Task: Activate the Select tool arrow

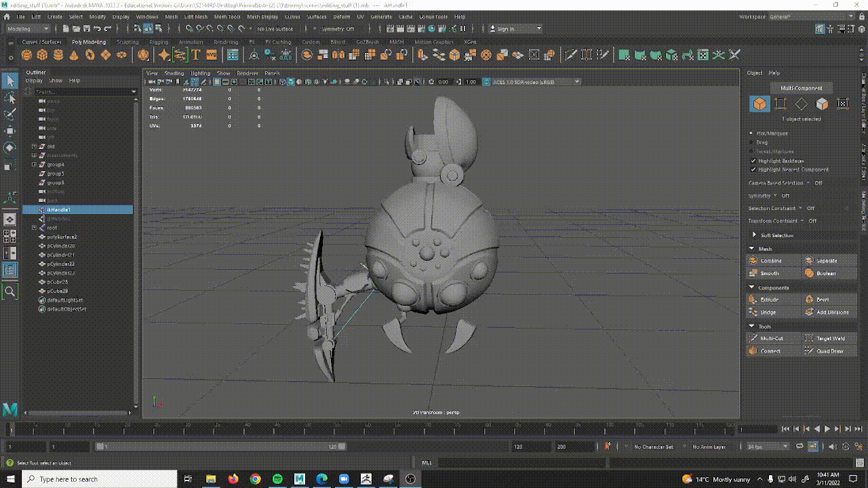Action: 10,81
